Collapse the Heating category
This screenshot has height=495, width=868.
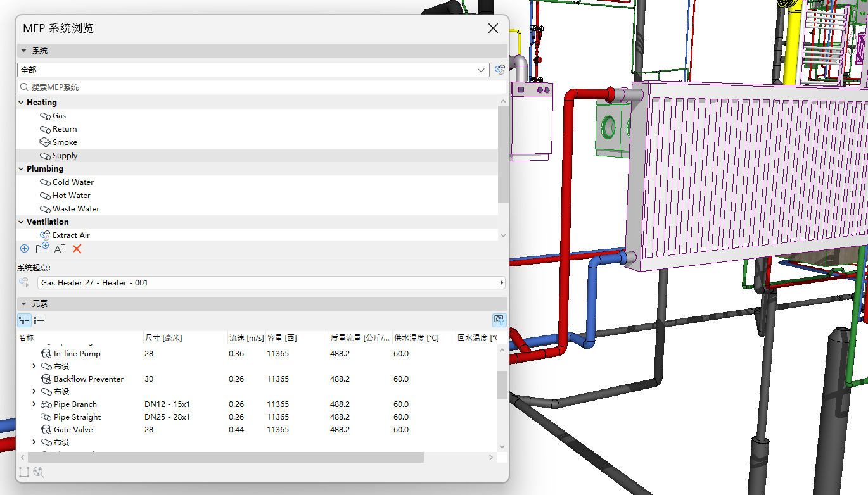[x=20, y=102]
